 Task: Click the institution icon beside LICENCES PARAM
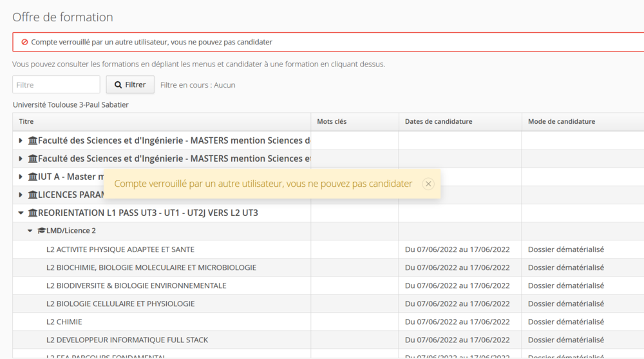(33, 195)
